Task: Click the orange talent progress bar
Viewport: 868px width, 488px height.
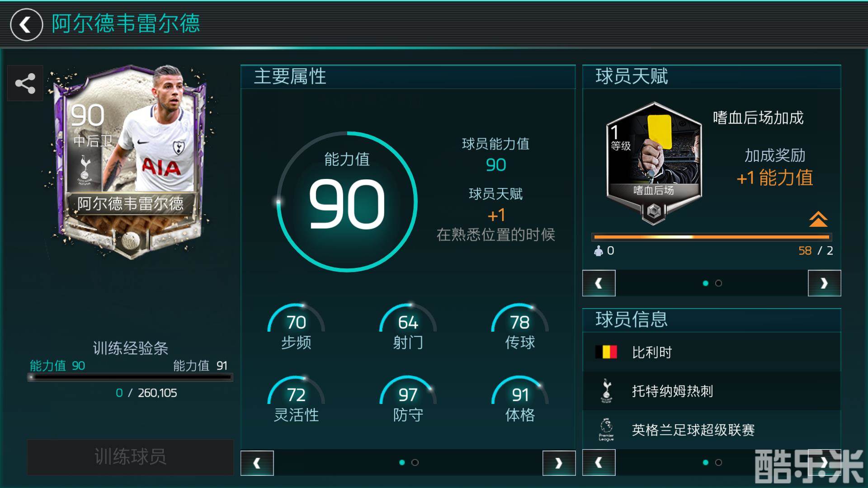Action: (x=712, y=237)
